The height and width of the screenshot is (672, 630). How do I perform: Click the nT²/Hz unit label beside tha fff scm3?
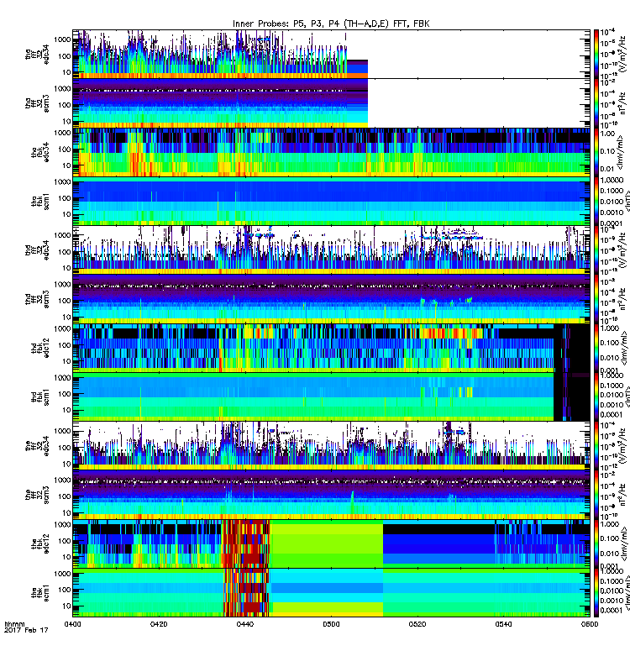tap(622, 103)
